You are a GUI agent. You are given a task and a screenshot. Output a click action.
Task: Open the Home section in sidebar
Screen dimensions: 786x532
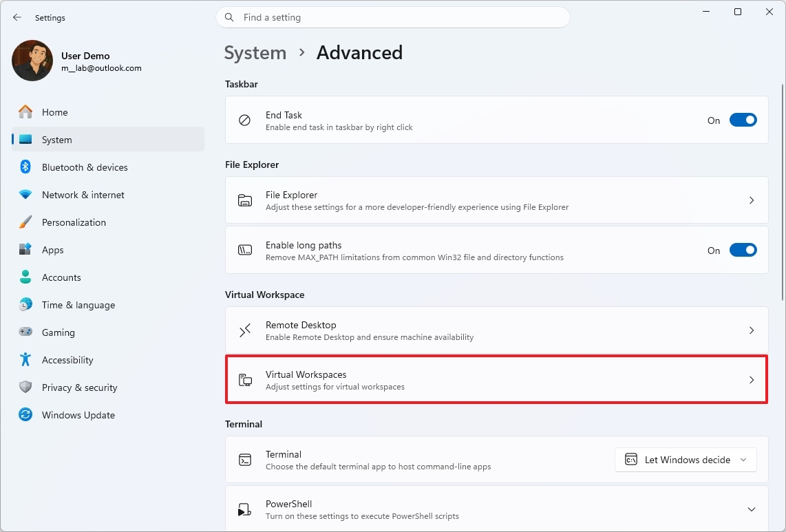pos(55,111)
